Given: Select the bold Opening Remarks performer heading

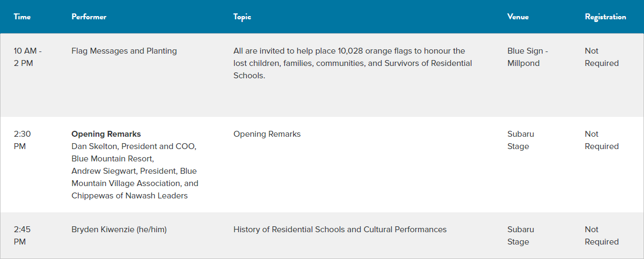Looking at the screenshot, I should 106,134.
